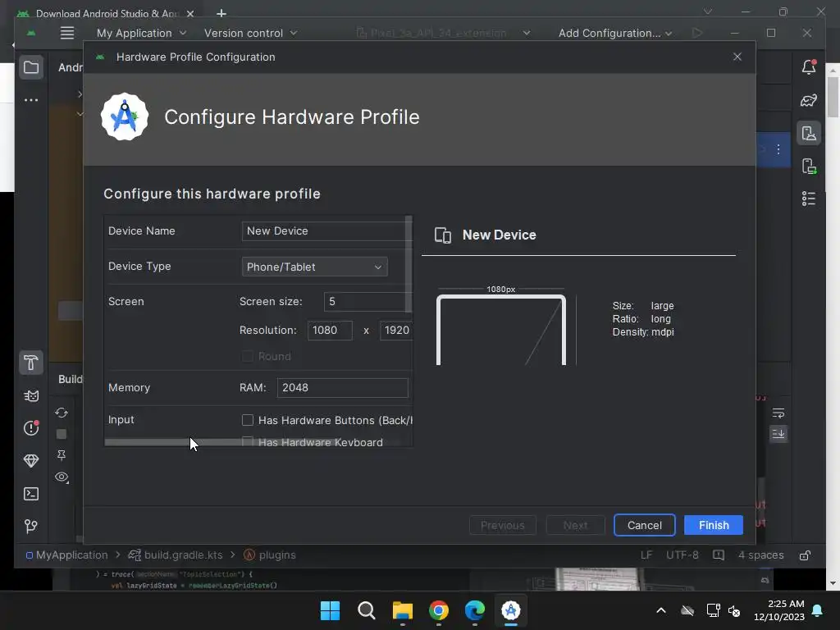Click build.gradle.kts breadcrumb
The height and width of the screenshot is (630, 840).
point(176,555)
